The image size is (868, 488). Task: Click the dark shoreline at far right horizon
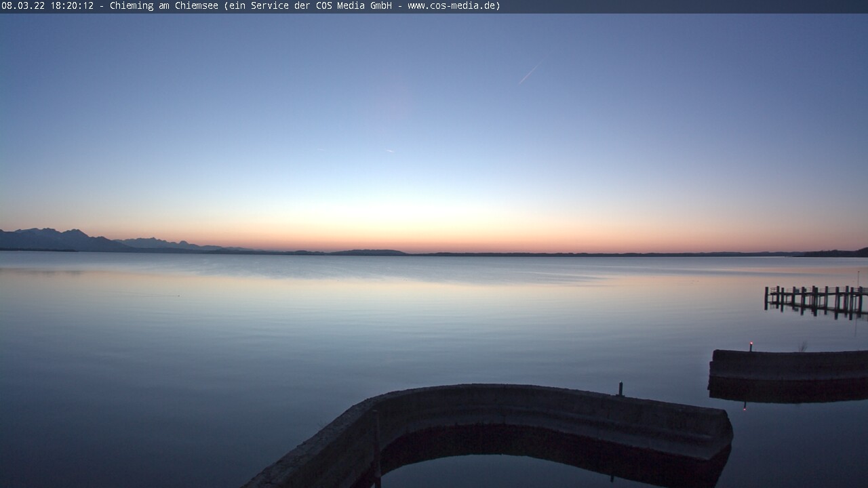pos(837,253)
